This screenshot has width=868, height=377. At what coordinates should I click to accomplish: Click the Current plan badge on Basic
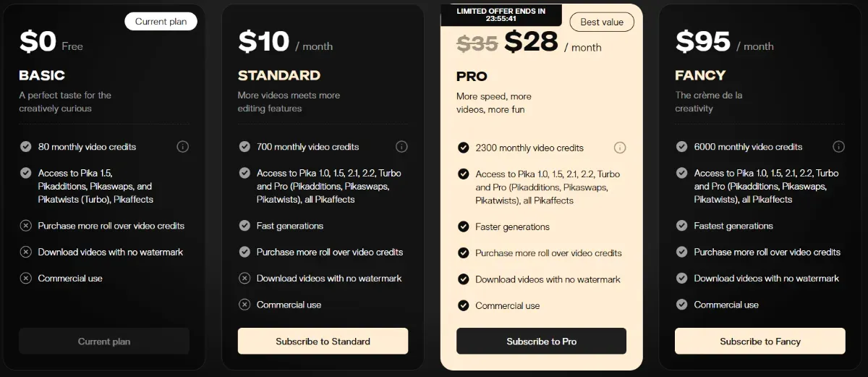pyautogui.click(x=161, y=22)
